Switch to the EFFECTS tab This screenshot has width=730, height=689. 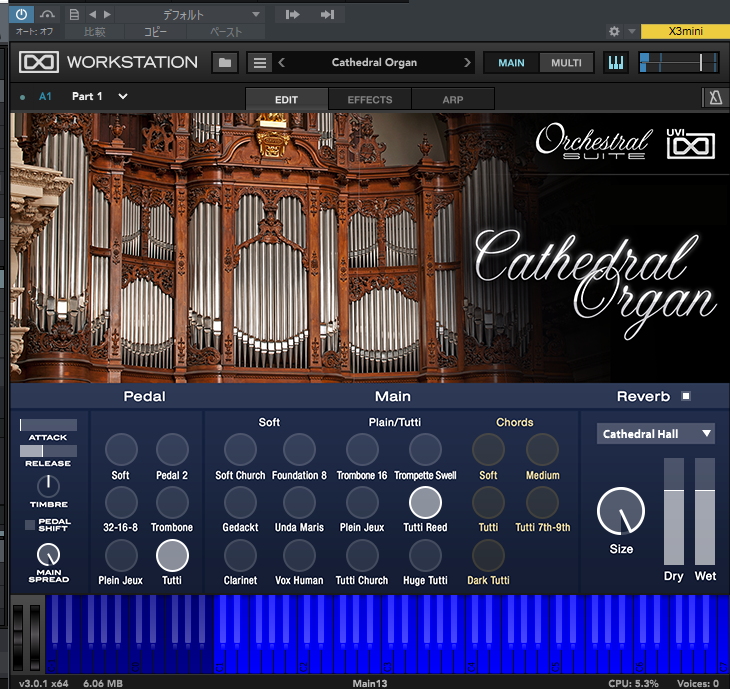pyautogui.click(x=370, y=99)
